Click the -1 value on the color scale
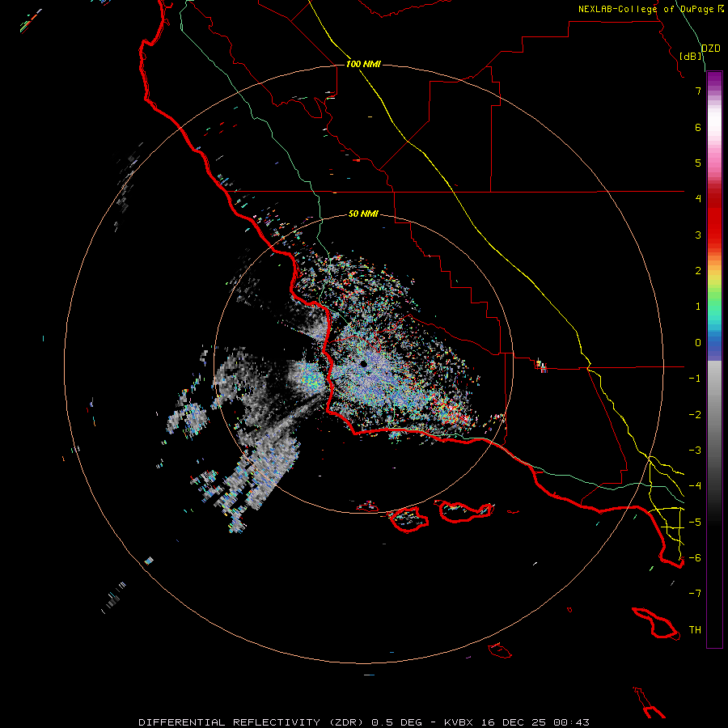 [x=695, y=379]
